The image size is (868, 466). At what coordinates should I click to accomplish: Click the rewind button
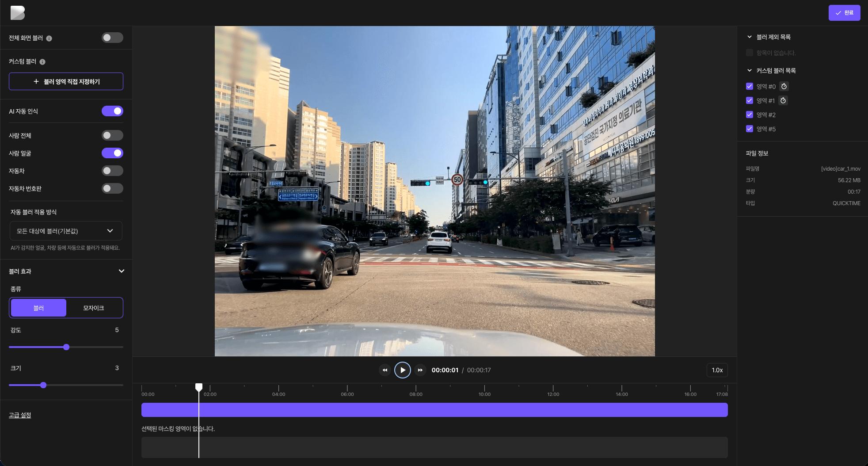pyautogui.click(x=385, y=370)
